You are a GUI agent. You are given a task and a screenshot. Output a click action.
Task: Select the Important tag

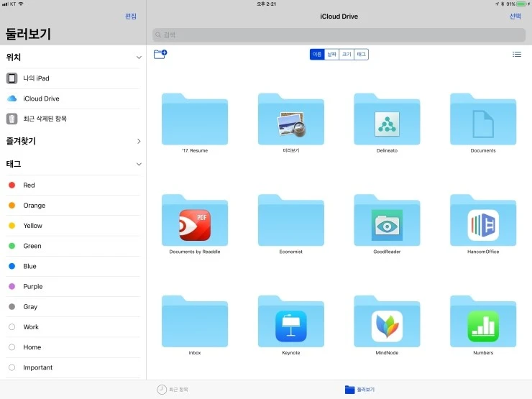[x=73, y=368]
